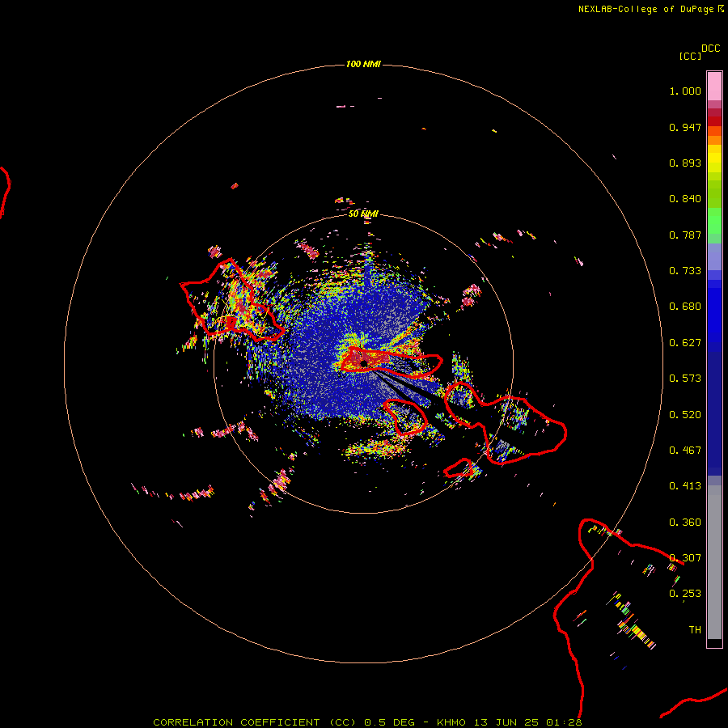The height and width of the screenshot is (728, 728).
Task: Click the 0.733 legend value
Action: click(685, 271)
